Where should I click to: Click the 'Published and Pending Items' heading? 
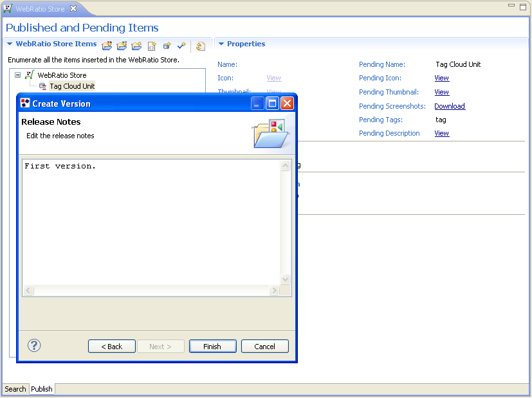click(x=82, y=28)
